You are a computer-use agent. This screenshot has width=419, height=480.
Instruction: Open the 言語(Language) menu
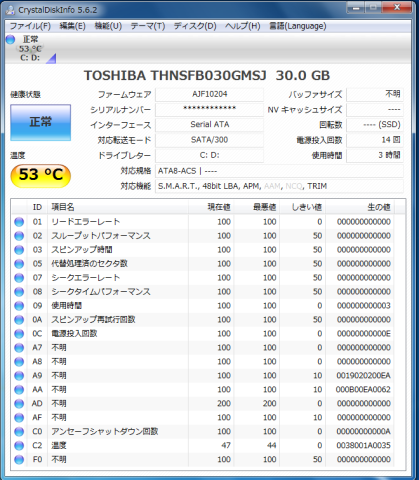[298, 26]
